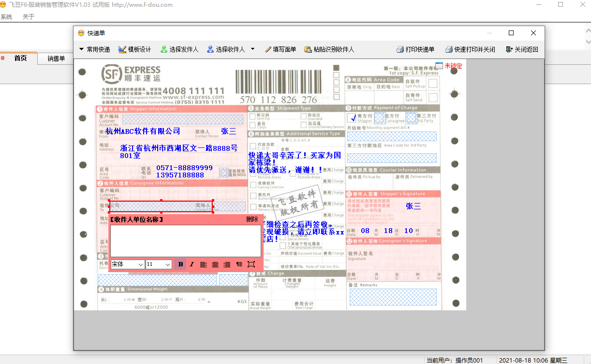The width and height of the screenshot is (591, 364).
Task: Select contact person 张三 in shipper info
Action: [229, 131]
